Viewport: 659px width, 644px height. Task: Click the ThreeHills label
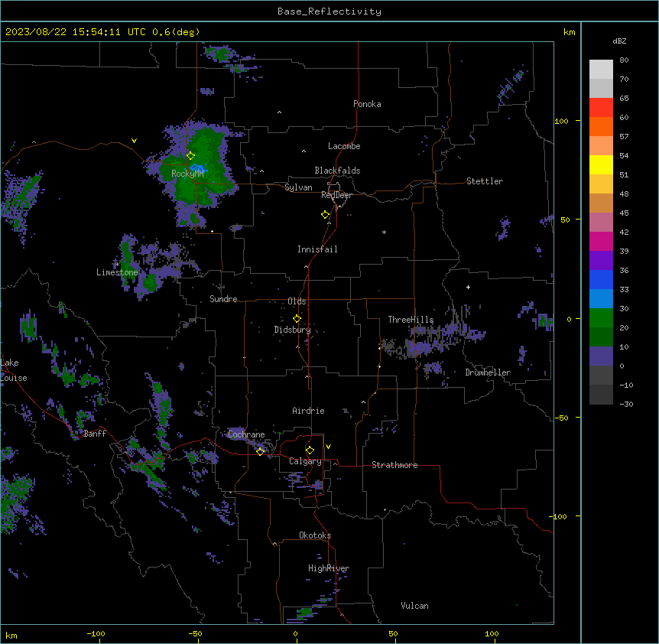[x=411, y=320]
